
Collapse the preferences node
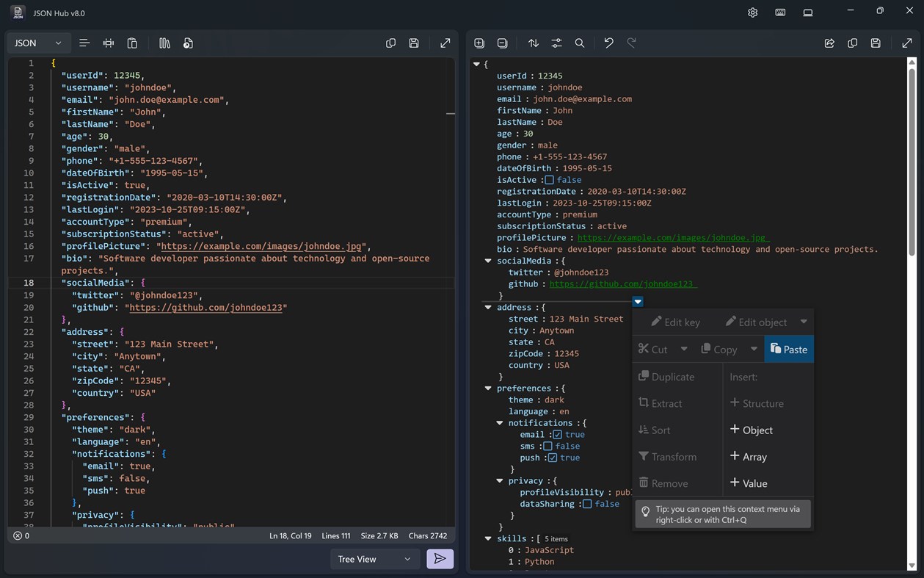488,389
